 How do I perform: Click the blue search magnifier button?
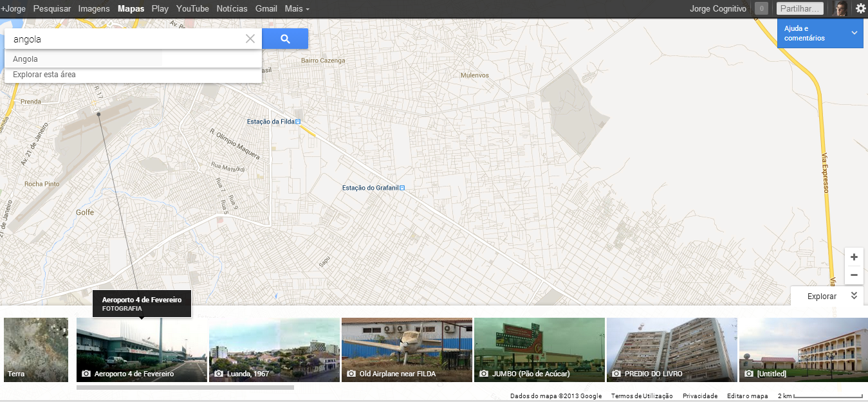tap(285, 39)
